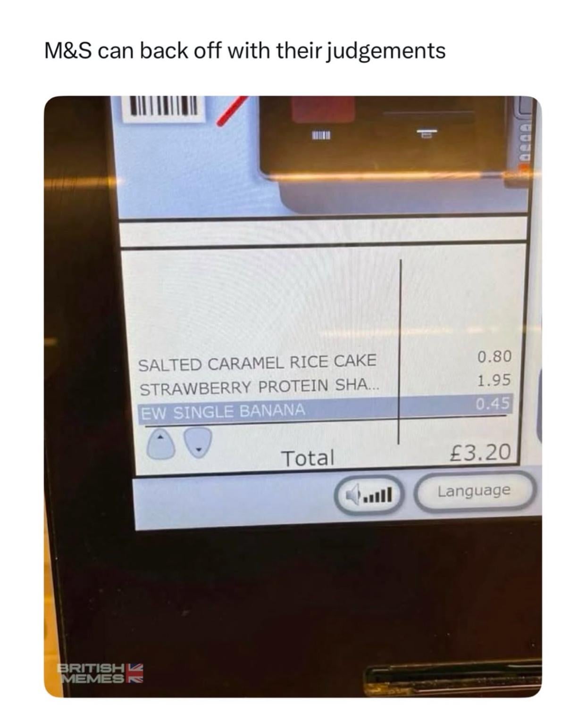Tap the barcode illustration at top left

[x=164, y=108]
